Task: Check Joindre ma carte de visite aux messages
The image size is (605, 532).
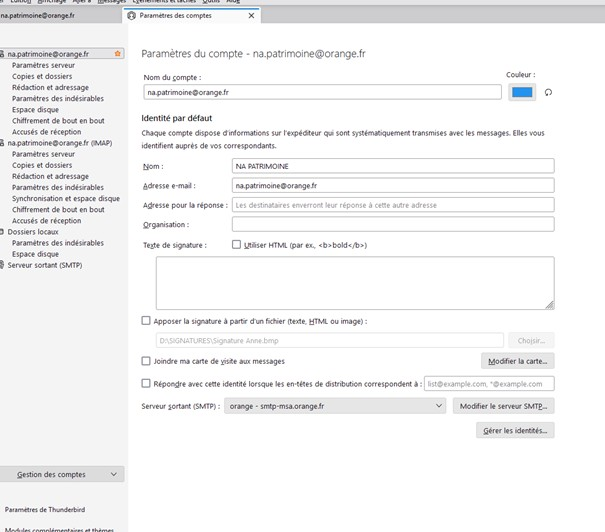Action: [x=146, y=361]
